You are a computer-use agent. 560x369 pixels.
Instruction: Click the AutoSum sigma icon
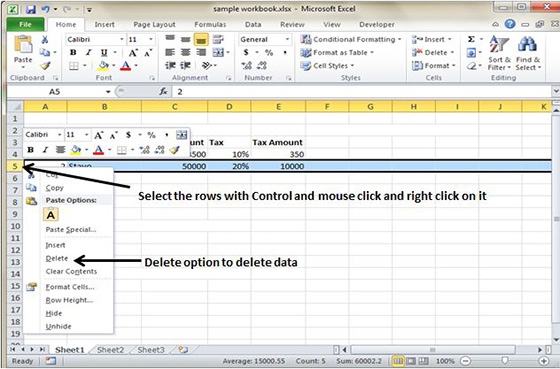471,39
